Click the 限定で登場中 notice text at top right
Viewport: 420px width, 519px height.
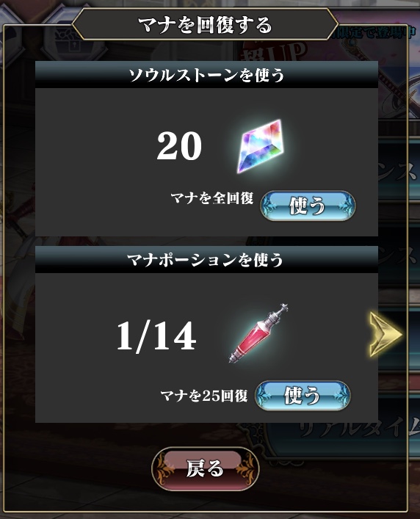[x=374, y=33]
